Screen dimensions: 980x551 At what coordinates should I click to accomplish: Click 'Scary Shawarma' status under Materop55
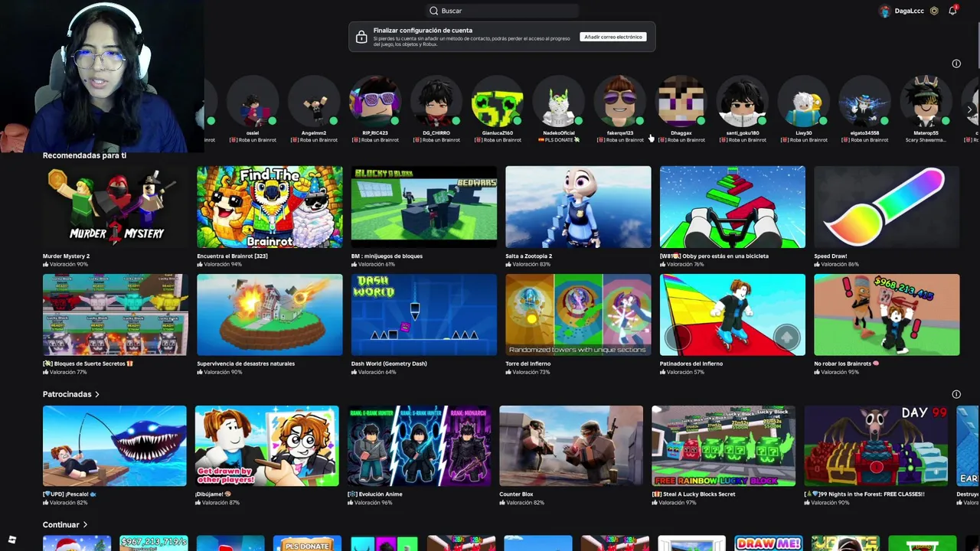pos(926,140)
